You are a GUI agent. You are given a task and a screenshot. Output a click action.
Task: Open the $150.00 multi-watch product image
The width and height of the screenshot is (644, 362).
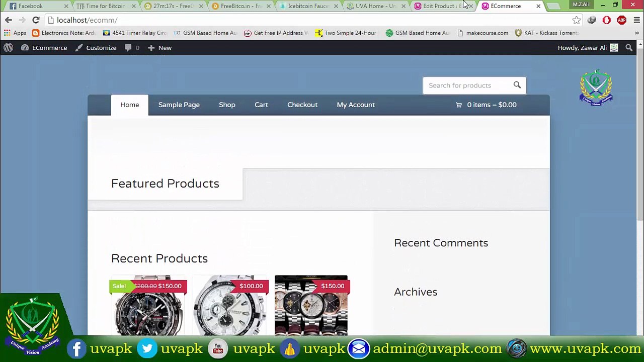(311, 305)
